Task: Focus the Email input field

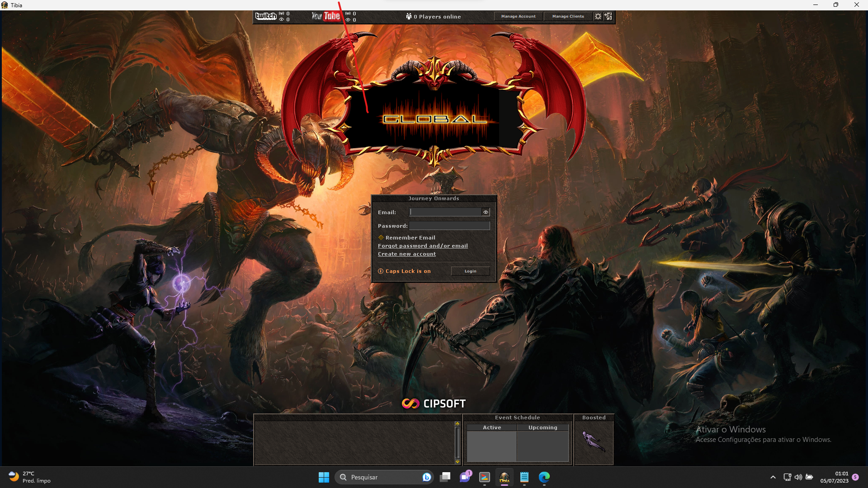Action: tap(445, 212)
